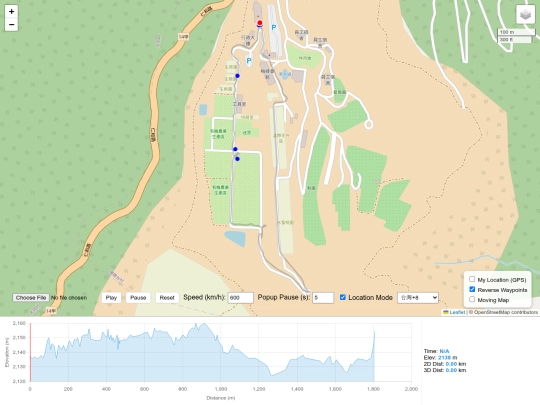Image resolution: width=540 pixels, height=405 pixels.
Task: Click the northernmost blue waypoint marker
Action: coord(237,76)
